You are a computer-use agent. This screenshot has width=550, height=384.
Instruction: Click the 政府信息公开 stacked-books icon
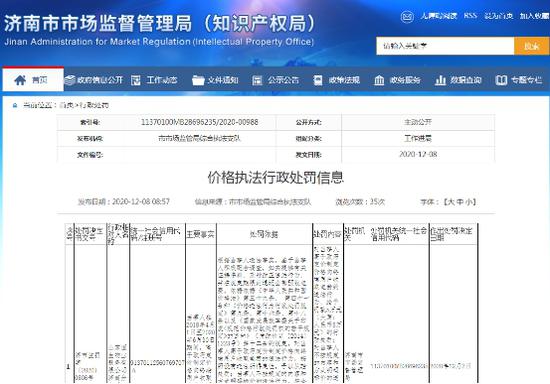[x=70, y=80]
